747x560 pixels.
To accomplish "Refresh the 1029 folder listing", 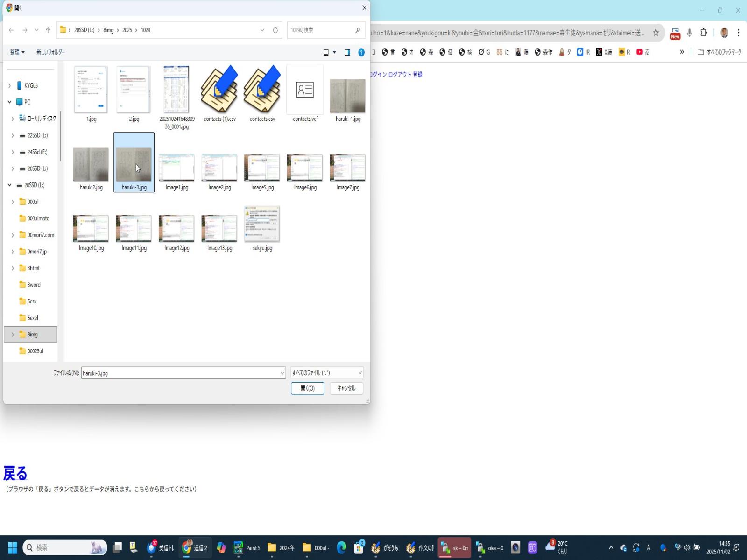I will tap(275, 30).
